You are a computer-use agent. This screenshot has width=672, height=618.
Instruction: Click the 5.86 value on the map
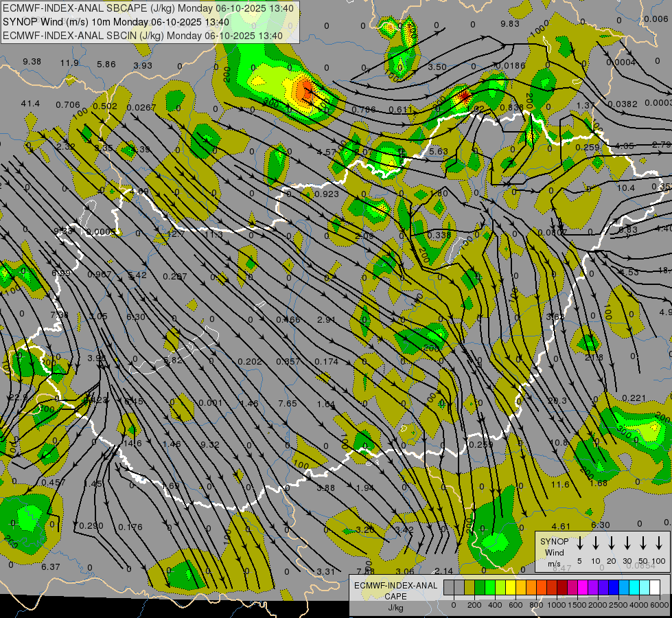106,65
